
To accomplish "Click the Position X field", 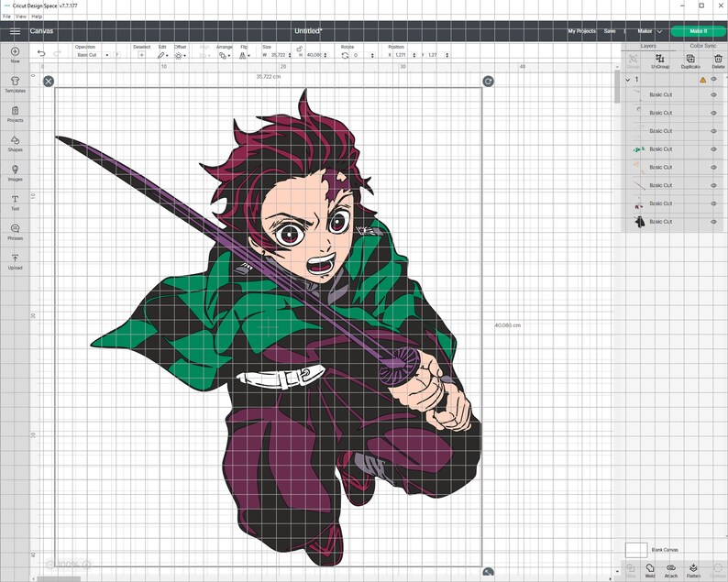I will [404, 55].
